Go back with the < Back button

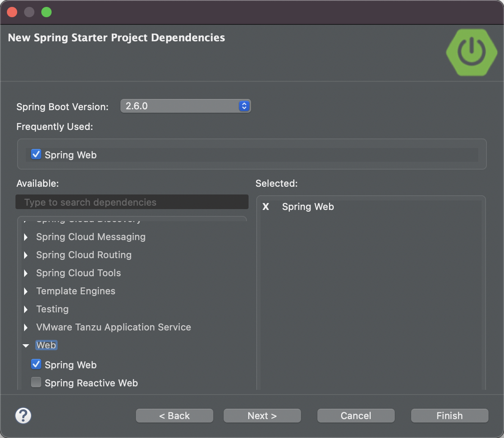point(175,416)
